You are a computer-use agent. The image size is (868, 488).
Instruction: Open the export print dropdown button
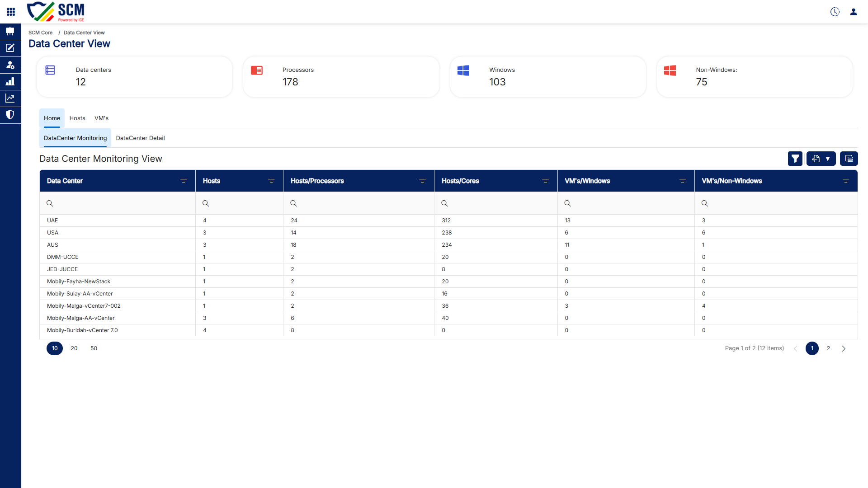[x=821, y=159]
